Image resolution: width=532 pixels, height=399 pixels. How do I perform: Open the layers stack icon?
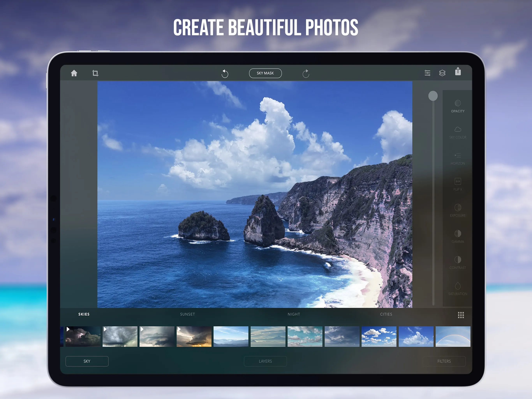tap(442, 73)
